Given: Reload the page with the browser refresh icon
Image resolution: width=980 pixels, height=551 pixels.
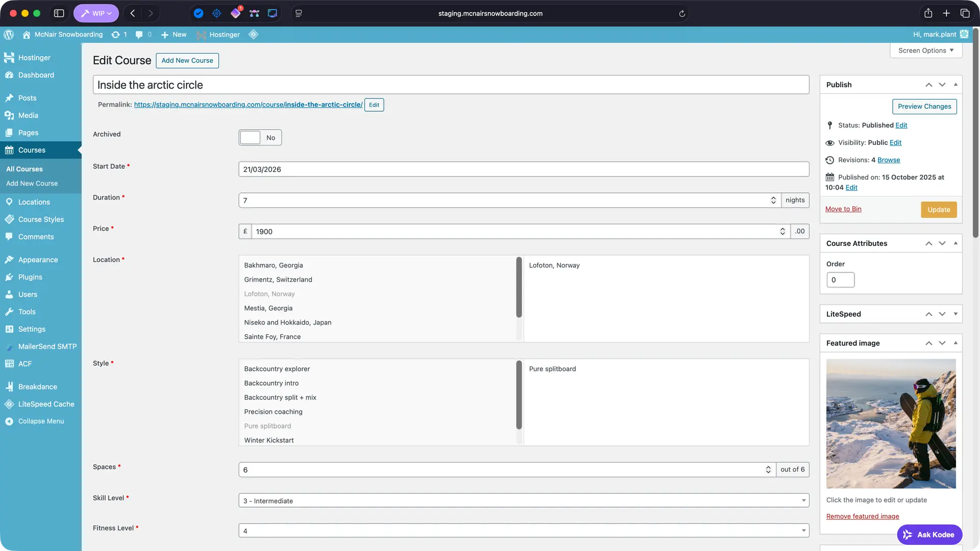Looking at the screenshot, I should pos(682,14).
